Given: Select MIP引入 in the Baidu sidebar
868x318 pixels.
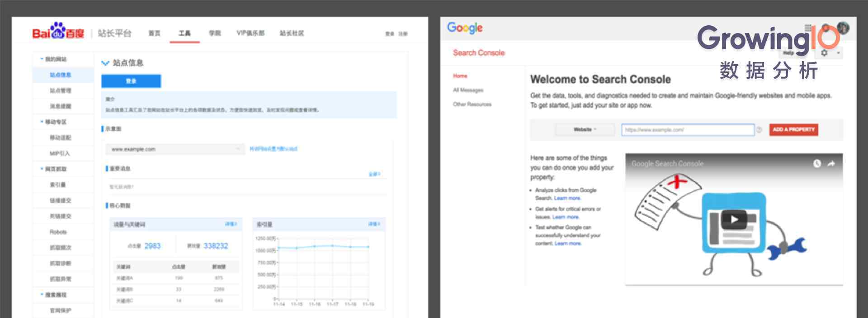Looking at the screenshot, I should 60,153.
